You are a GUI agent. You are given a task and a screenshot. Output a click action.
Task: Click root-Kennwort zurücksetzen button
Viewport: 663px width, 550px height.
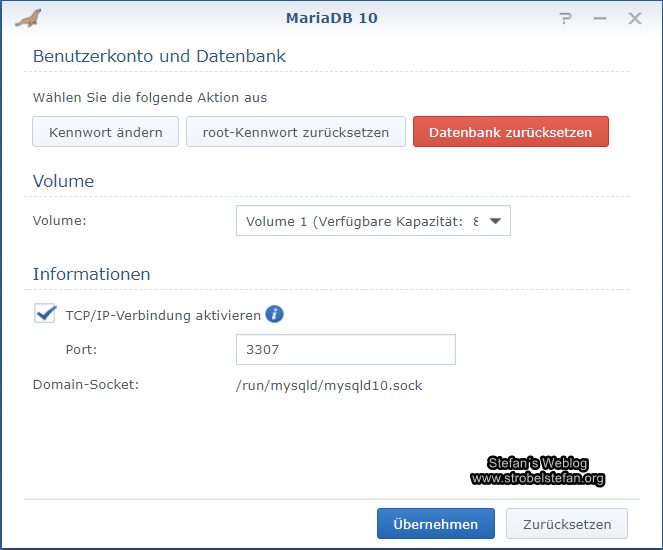coord(296,132)
